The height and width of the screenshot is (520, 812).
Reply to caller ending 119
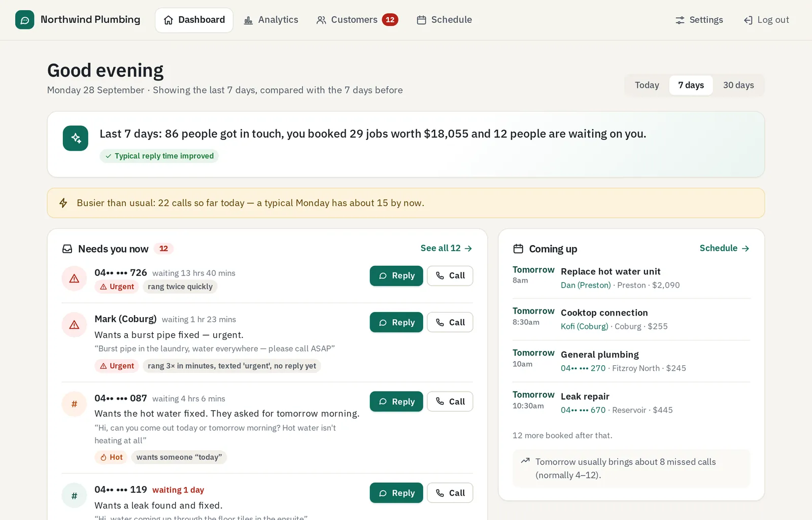click(x=396, y=493)
